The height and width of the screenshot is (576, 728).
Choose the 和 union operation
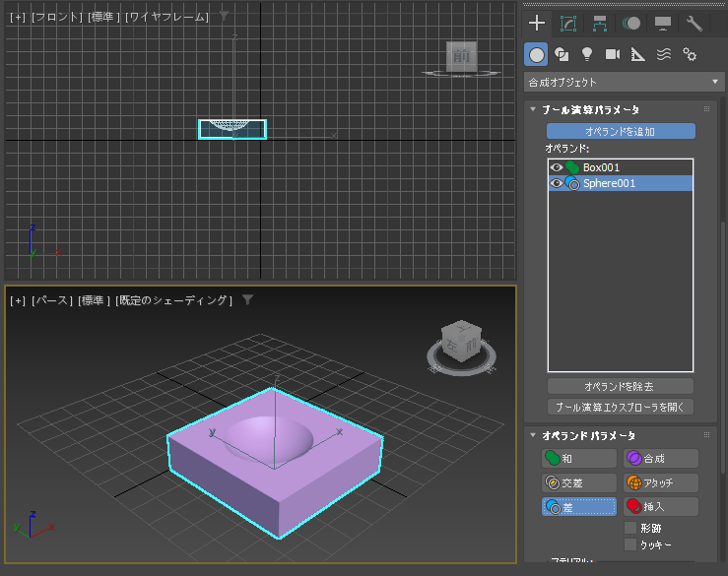click(x=579, y=459)
